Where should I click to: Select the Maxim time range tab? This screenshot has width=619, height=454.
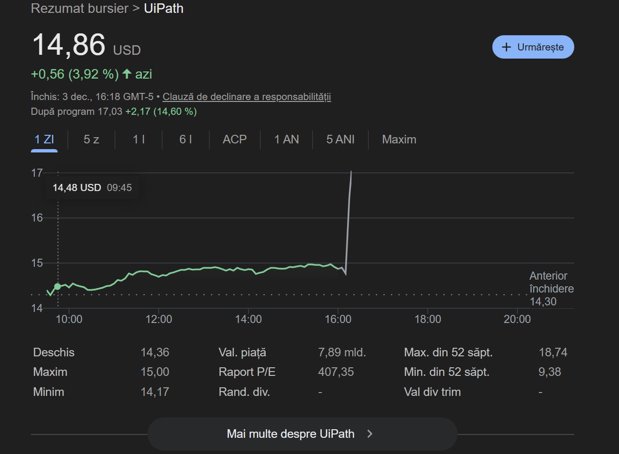pyautogui.click(x=399, y=140)
